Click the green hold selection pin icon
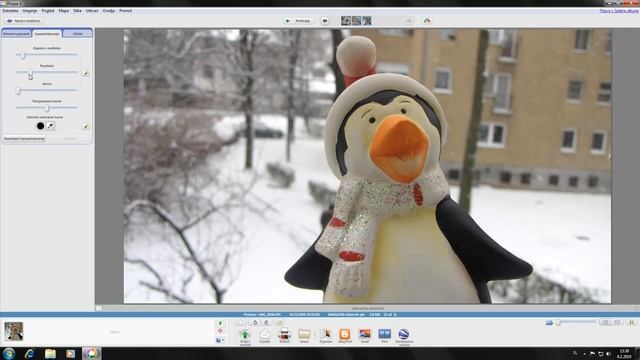Viewport: 640px width, 360px height. [x=220, y=323]
